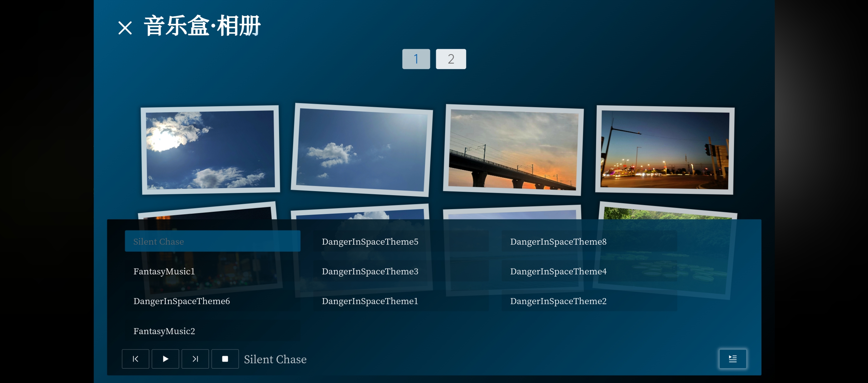The image size is (868, 383).
Task: Stop music playback
Action: 225,359
